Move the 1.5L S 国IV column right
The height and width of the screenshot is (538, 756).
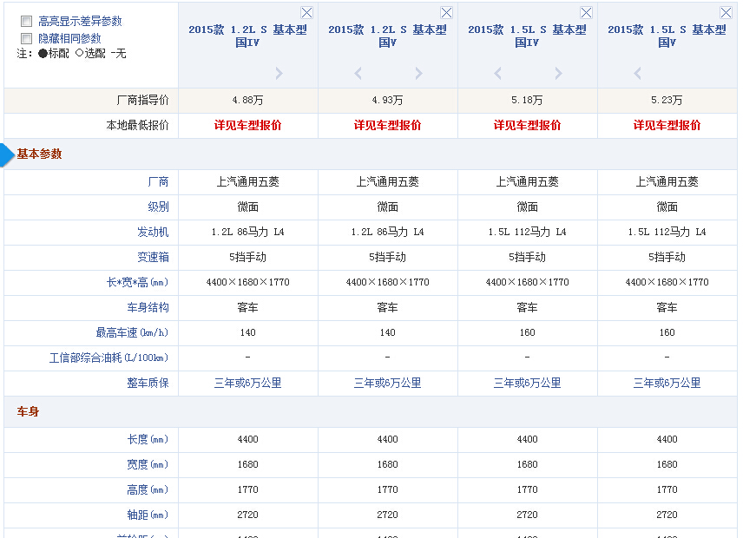coord(558,74)
